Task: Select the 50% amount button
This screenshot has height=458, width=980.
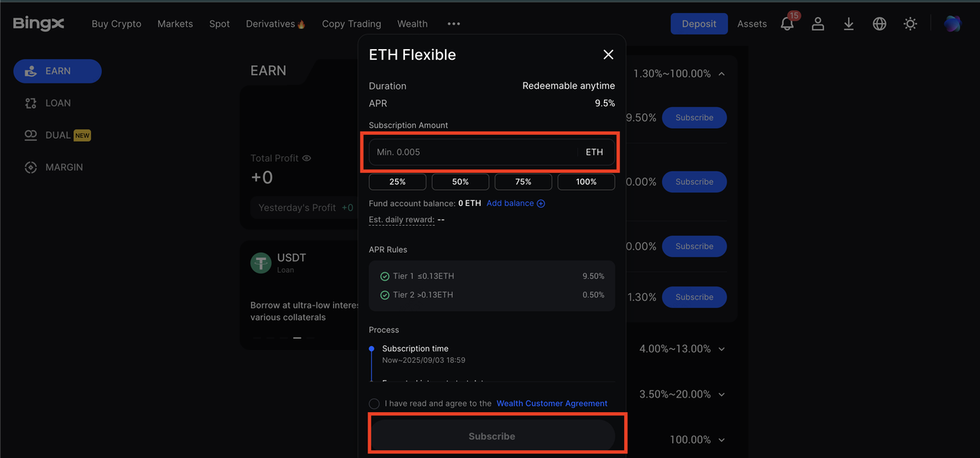Action: tap(460, 182)
